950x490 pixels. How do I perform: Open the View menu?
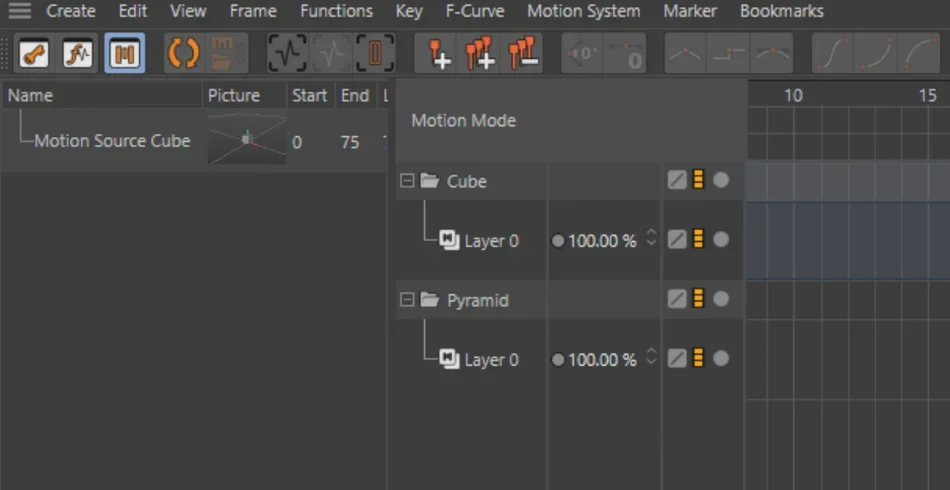188,11
